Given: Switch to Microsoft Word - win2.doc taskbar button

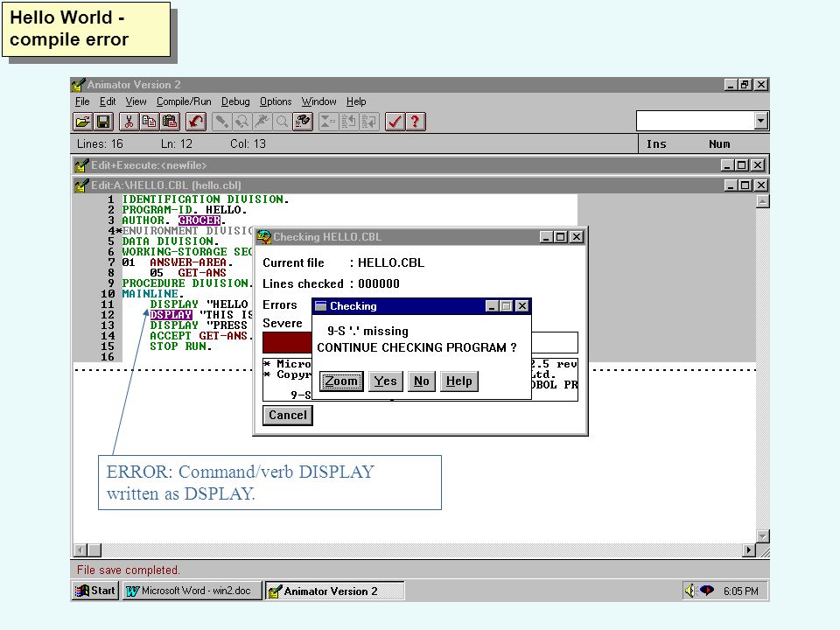Looking at the screenshot, I should point(192,591).
